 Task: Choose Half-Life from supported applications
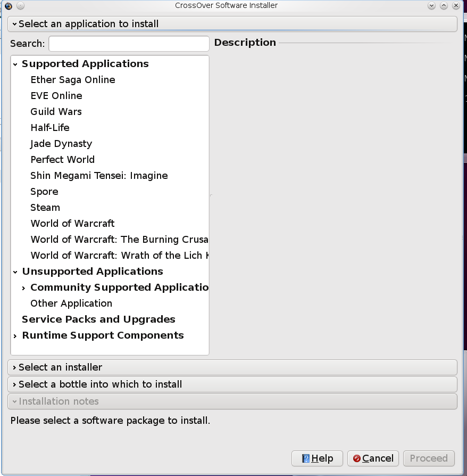point(50,128)
